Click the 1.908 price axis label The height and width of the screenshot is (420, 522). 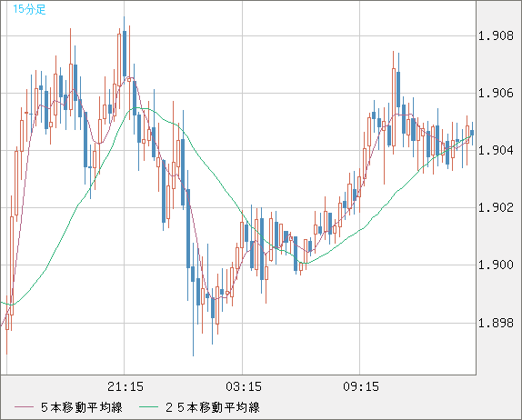tap(496, 35)
